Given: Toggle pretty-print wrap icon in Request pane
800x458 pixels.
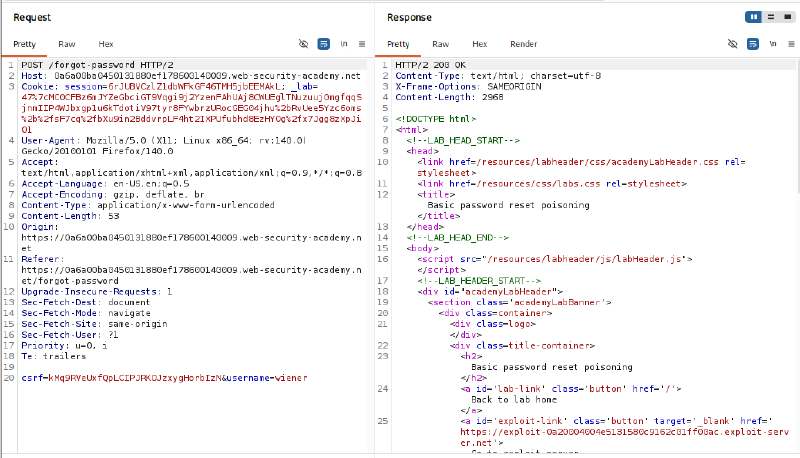Looking at the screenshot, I should (x=323, y=44).
